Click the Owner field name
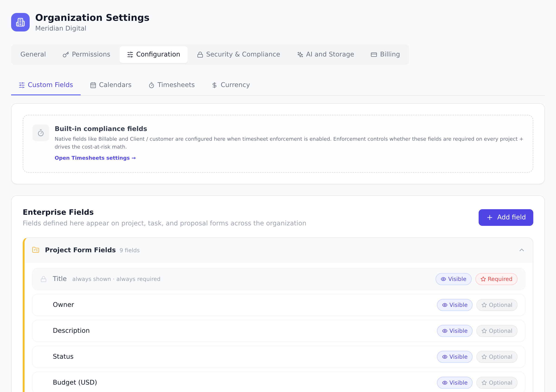The height and width of the screenshot is (392, 556). [63, 305]
